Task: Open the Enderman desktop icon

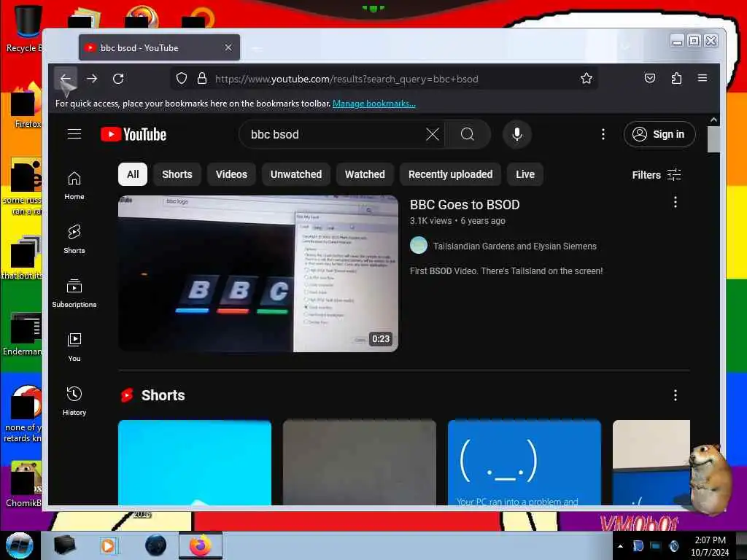Action: click(23, 334)
